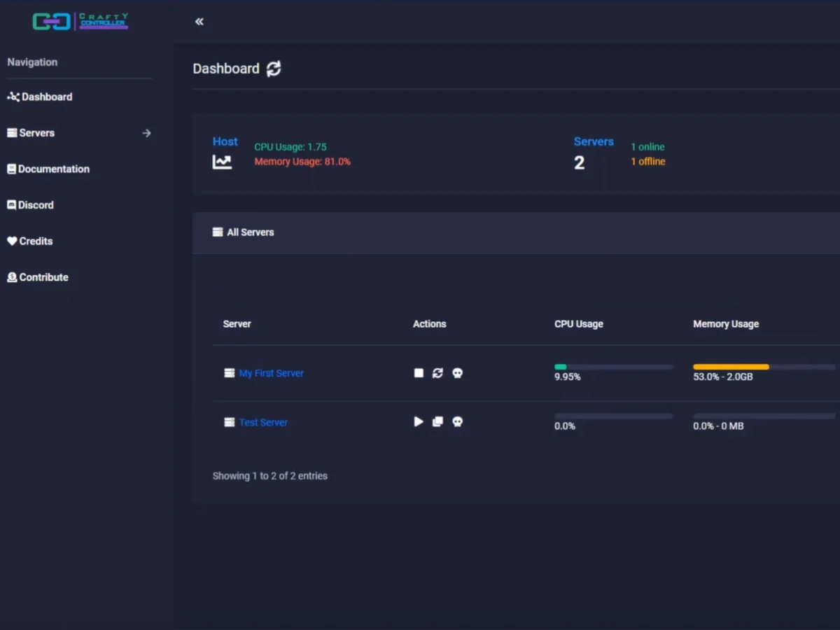This screenshot has width=840, height=630.
Task: Click the Host heading link
Action: point(225,141)
